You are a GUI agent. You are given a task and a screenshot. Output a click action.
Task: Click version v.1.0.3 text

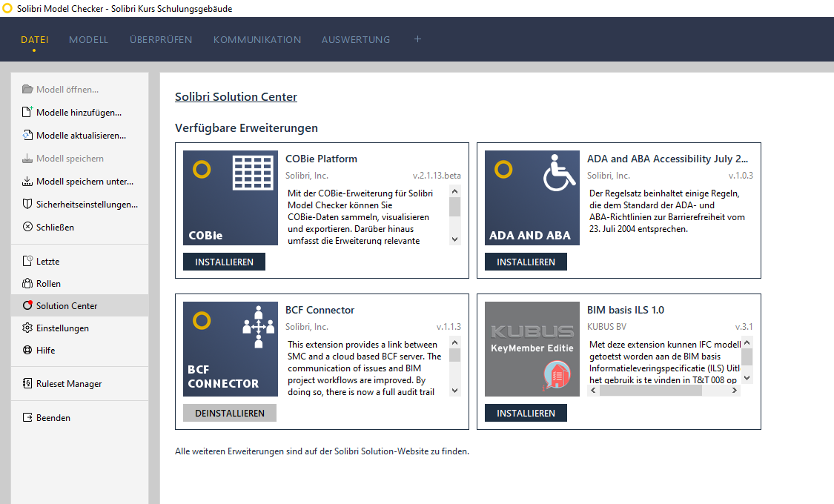[x=741, y=176]
